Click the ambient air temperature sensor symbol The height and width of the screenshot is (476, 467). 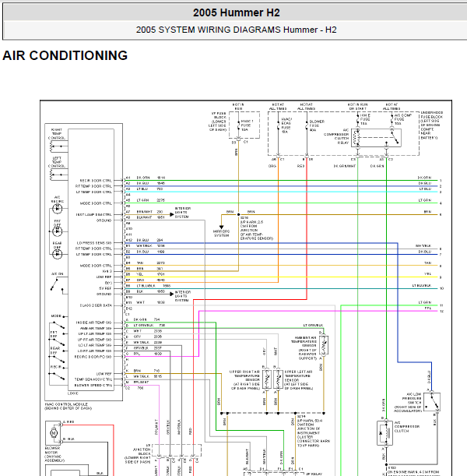pyautogui.click(x=324, y=345)
